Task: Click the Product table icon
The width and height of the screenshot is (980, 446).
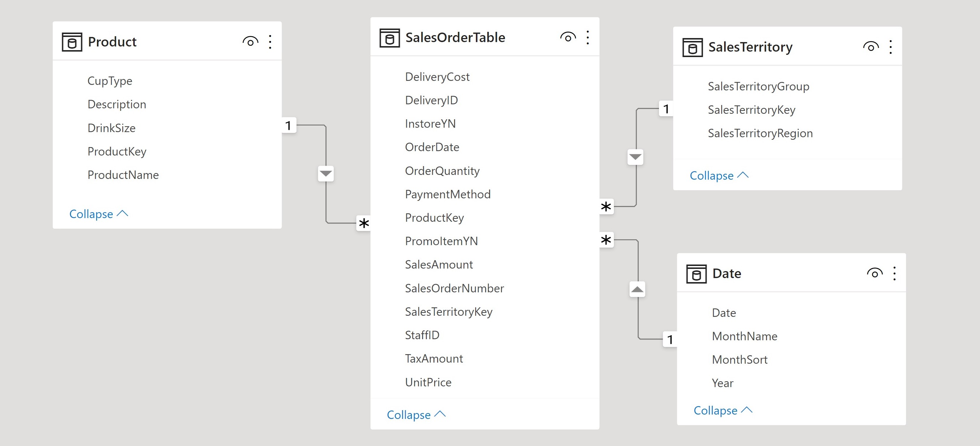Action: [71, 42]
